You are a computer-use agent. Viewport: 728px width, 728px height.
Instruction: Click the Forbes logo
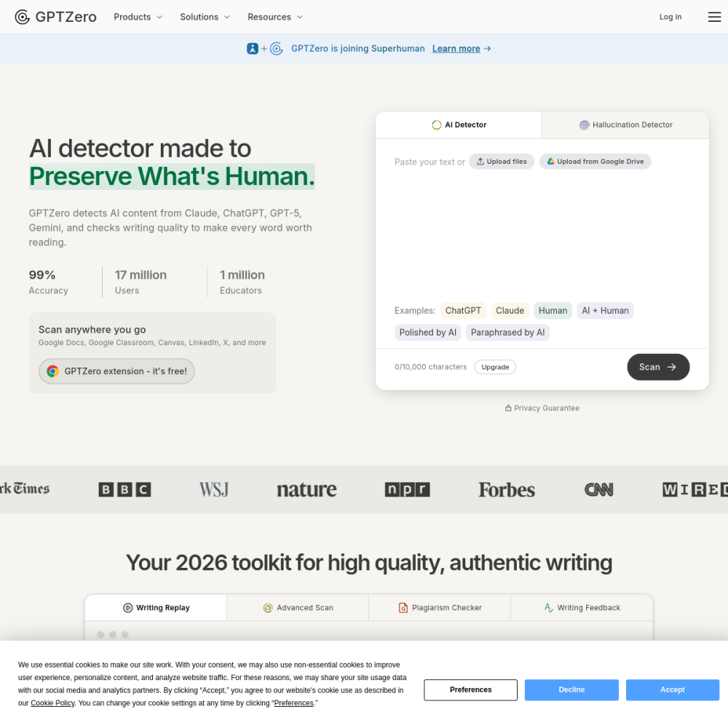(x=507, y=489)
